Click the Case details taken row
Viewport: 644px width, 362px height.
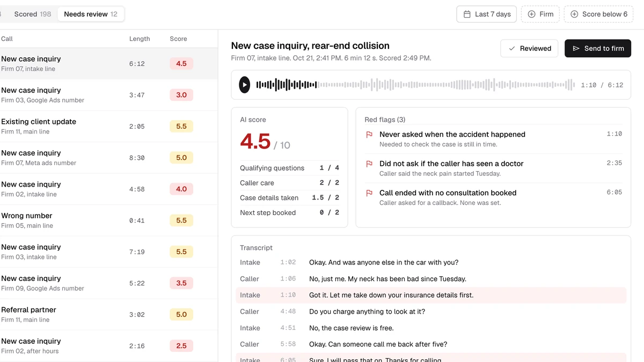(x=289, y=198)
